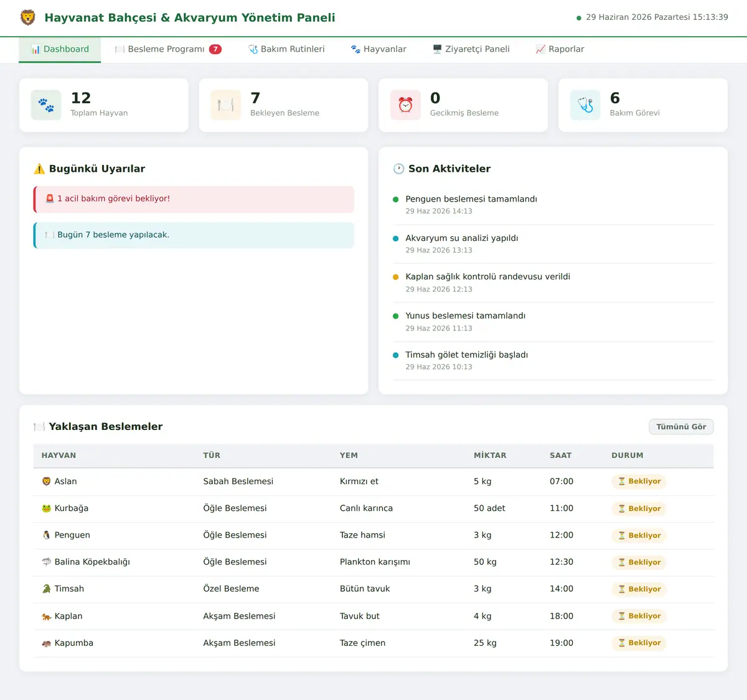Click the tiger icon in Kaplan row
Image resolution: width=747 pixels, height=700 pixels.
(x=46, y=616)
